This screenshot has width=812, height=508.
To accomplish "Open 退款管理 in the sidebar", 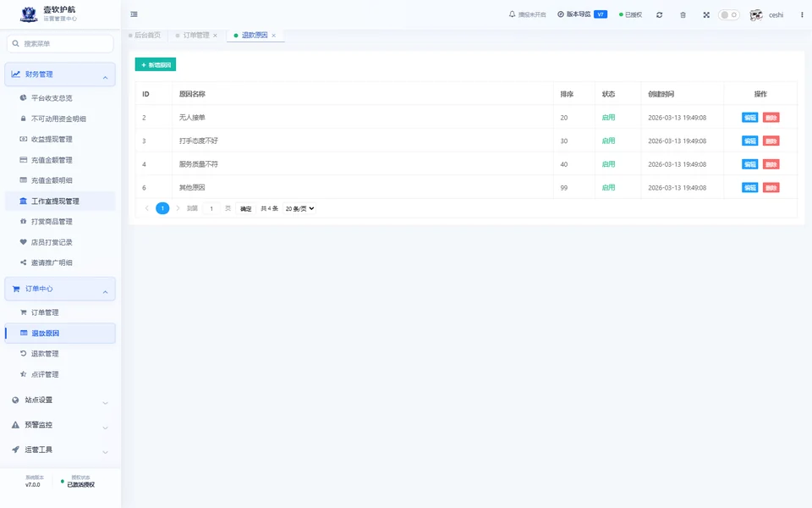I will click(60, 354).
